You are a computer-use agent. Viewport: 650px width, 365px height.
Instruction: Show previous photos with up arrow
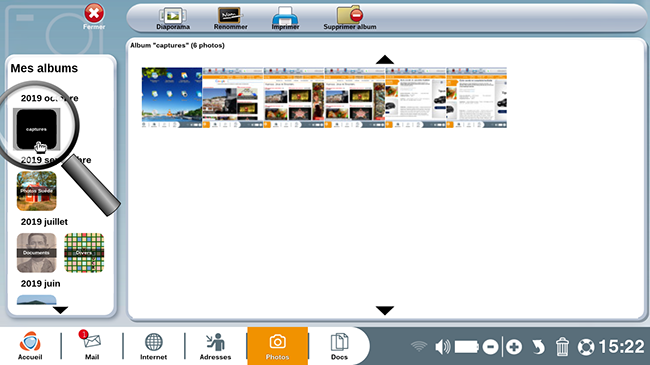(385, 60)
